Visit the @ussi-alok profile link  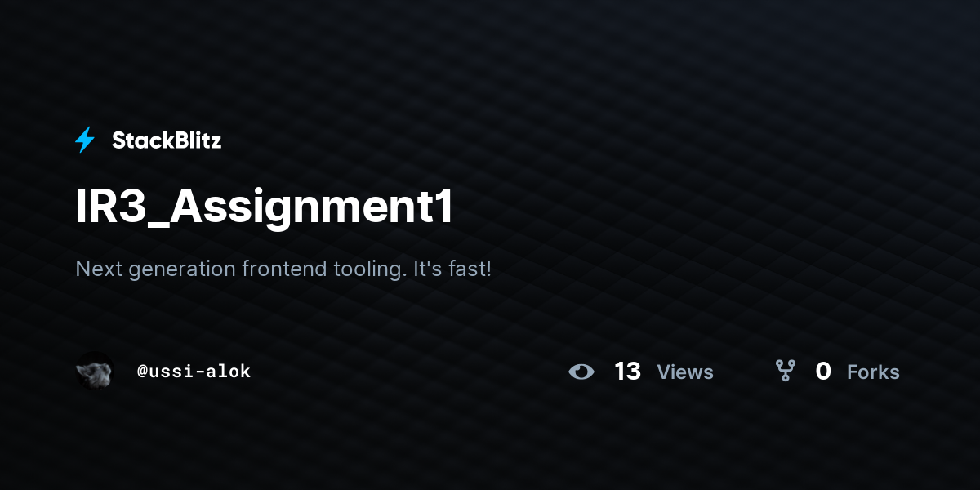[x=194, y=372]
